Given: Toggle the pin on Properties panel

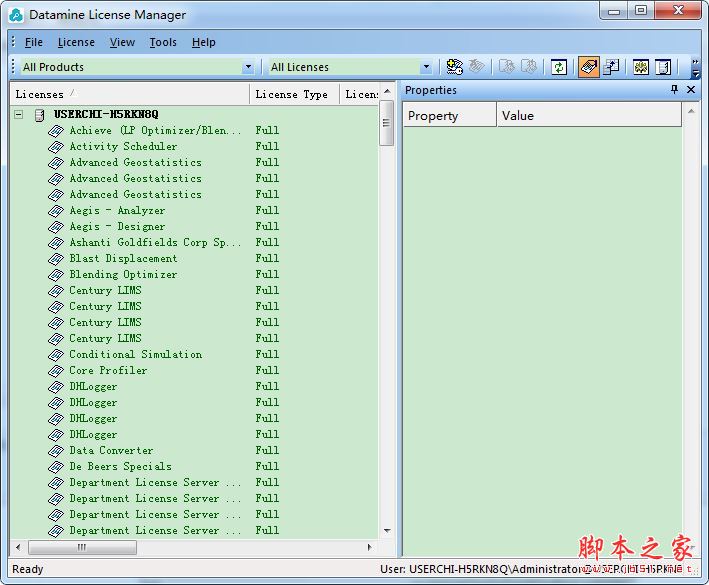Looking at the screenshot, I should point(674,90).
